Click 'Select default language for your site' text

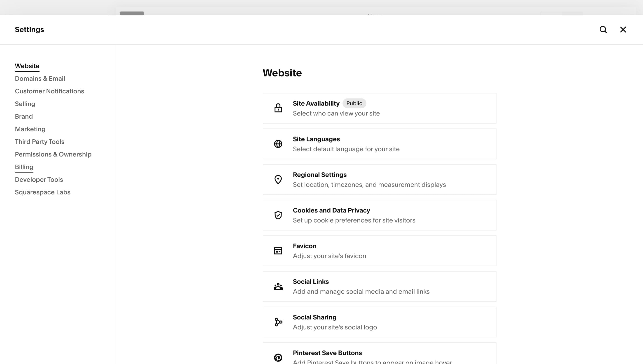(x=346, y=149)
